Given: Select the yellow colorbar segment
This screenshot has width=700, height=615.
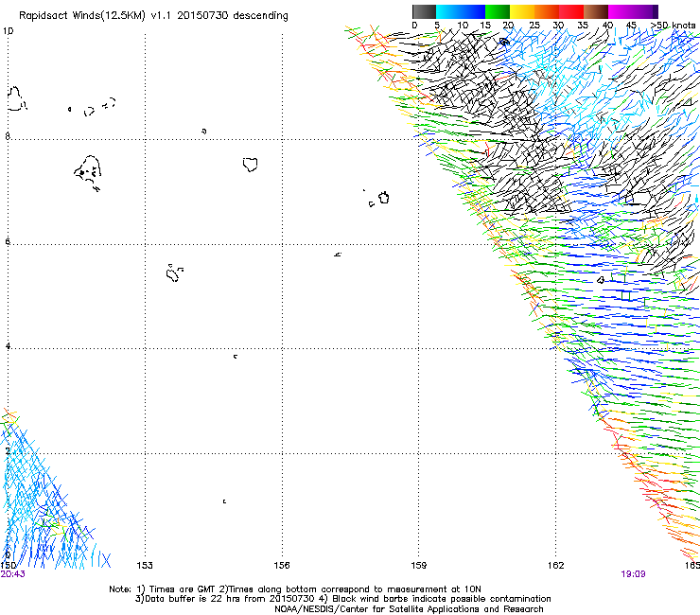Looking at the screenshot, I should [x=522, y=11].
